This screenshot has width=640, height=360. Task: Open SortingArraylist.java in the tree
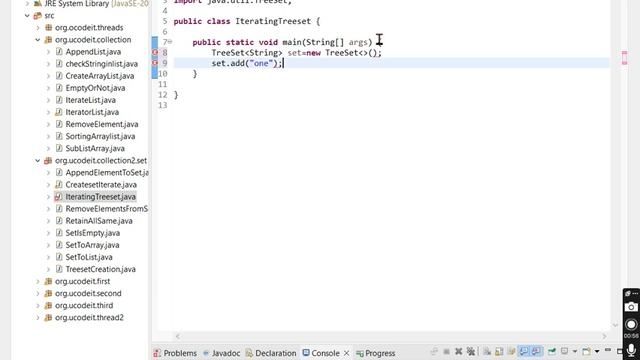coord(100,136)
